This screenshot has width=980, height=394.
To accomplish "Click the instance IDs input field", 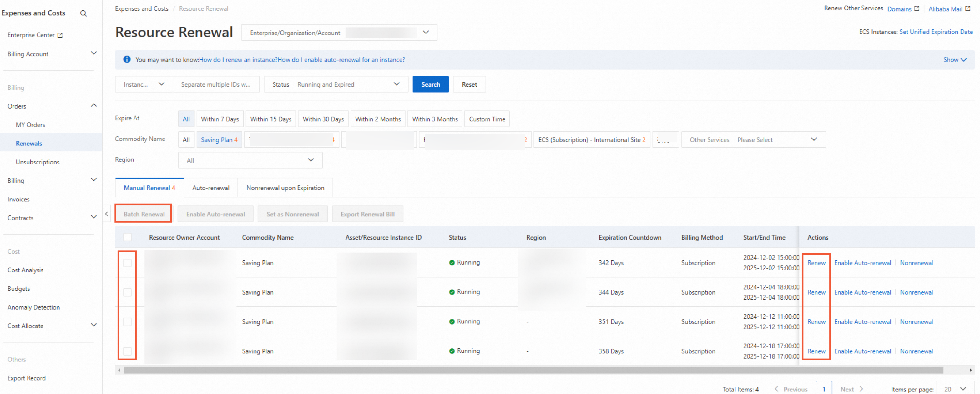I will tap(216, 84).
